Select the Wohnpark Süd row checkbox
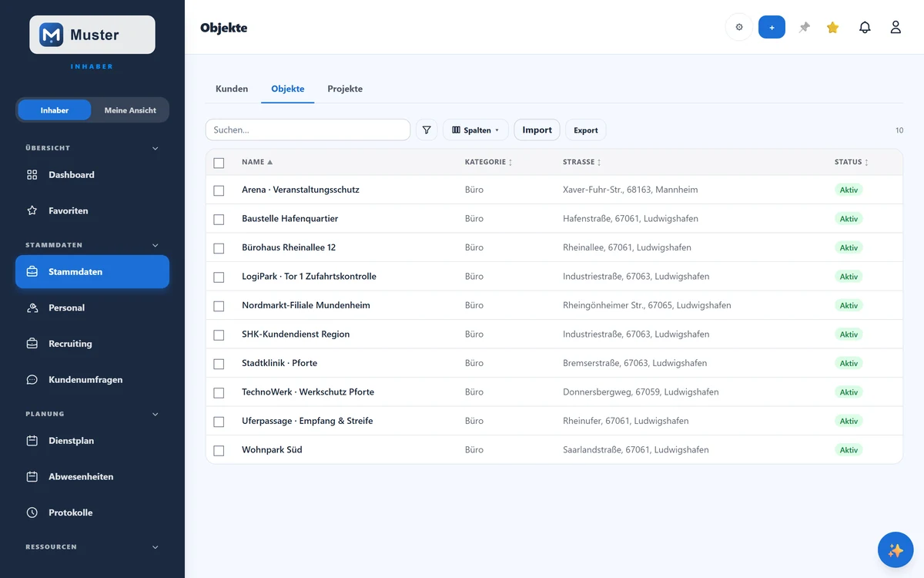Screen dimensions: 924x578 tap(219, 450)
